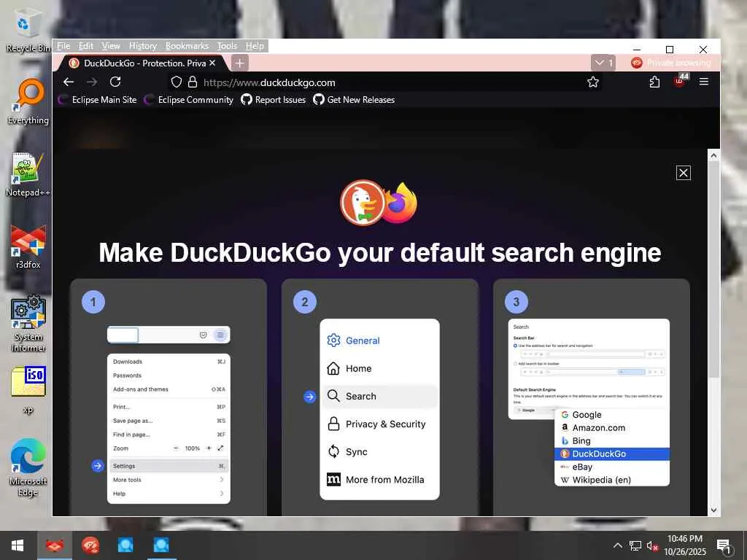Open network status tray icon
The width and height of the screenshot is (747, 560).
(x=635, y=545)
